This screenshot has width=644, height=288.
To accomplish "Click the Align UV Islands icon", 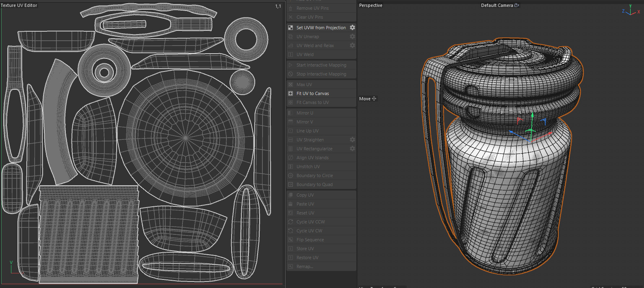I will pos(291,158).
